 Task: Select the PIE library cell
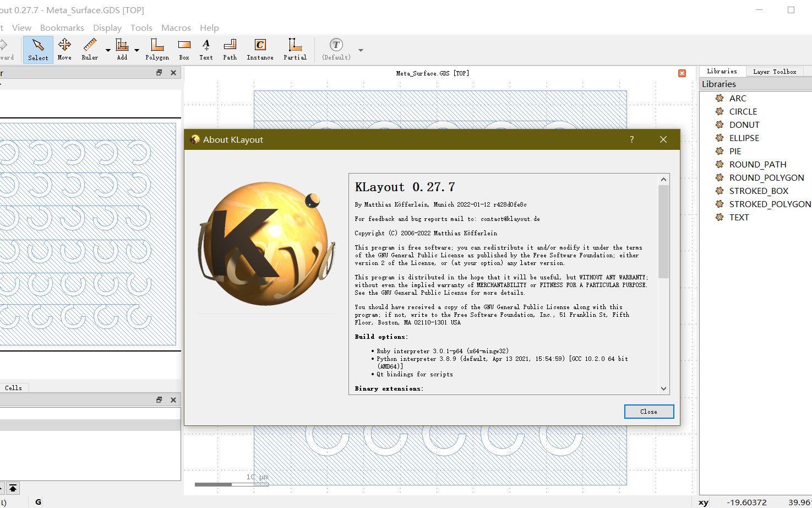coord(735,151)
